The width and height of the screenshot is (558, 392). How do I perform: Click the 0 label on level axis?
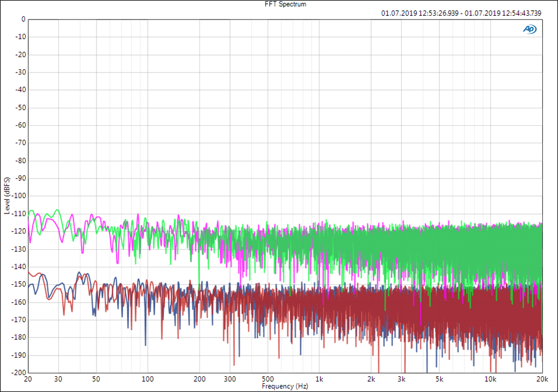pyautogui.click(x=23, y=19)
